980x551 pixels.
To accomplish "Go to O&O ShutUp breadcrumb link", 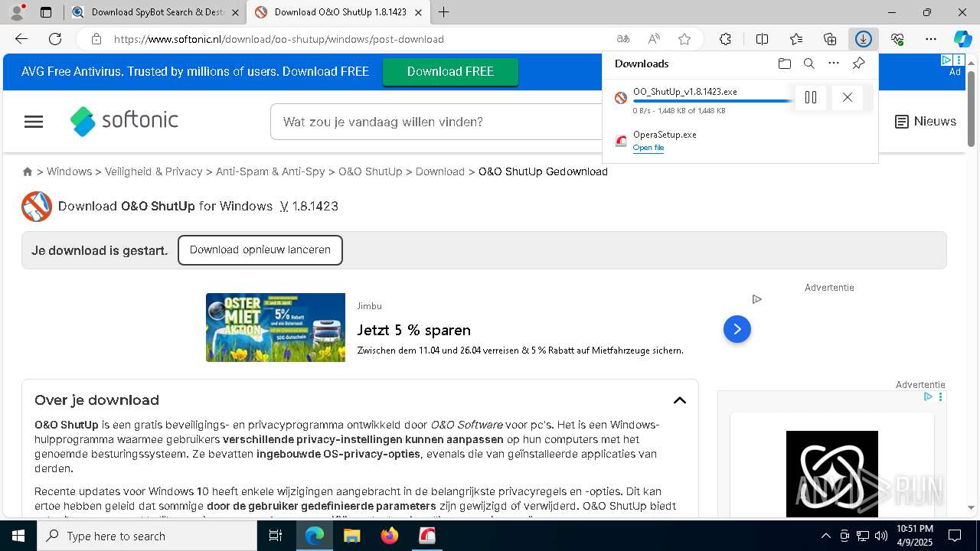I will coord(371,171).
